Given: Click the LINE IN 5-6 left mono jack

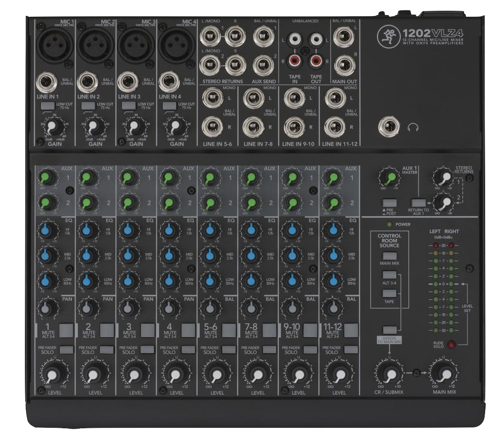Looking at the screenshot, I should pos(212,98).
